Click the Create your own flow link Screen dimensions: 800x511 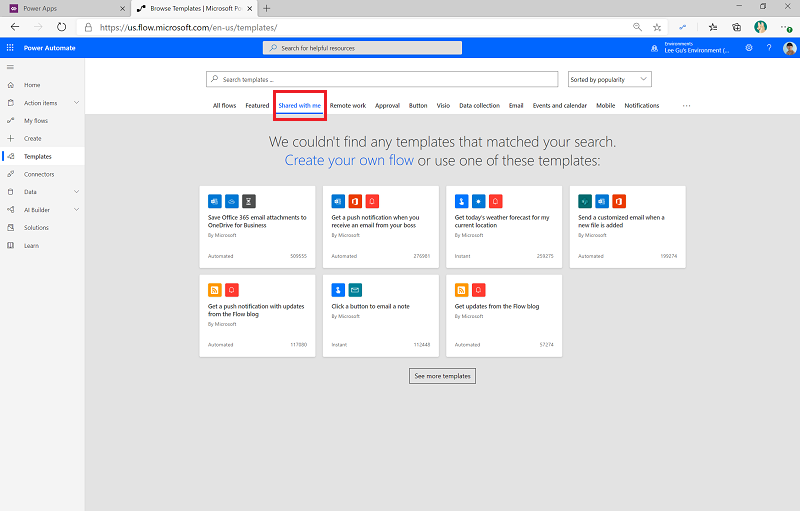[x=349, y=160]
